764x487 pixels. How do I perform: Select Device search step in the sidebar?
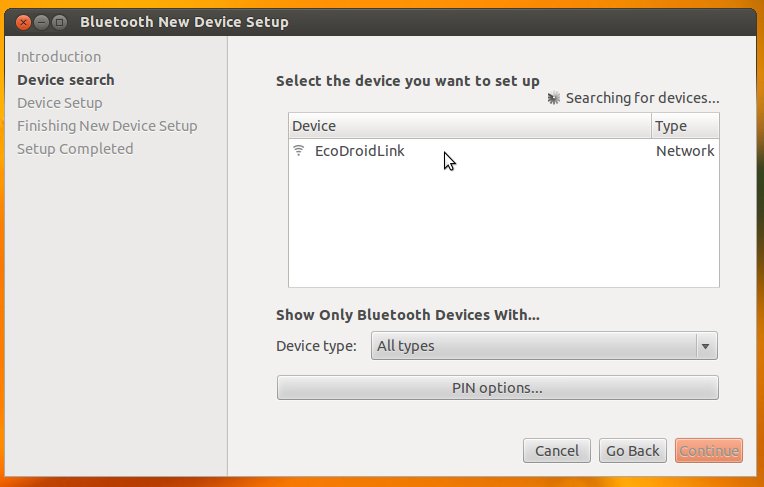pos(66,80)
